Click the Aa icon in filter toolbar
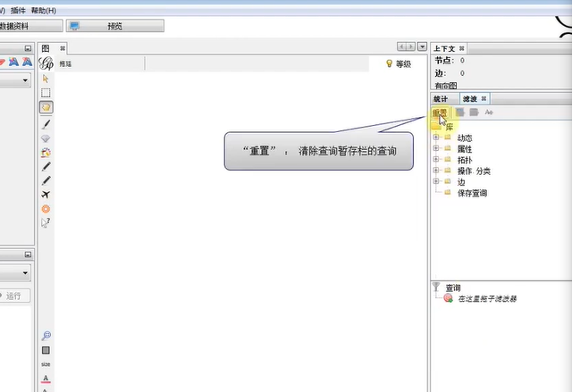This screenshot has width=572, height=392. coord(489,113)
